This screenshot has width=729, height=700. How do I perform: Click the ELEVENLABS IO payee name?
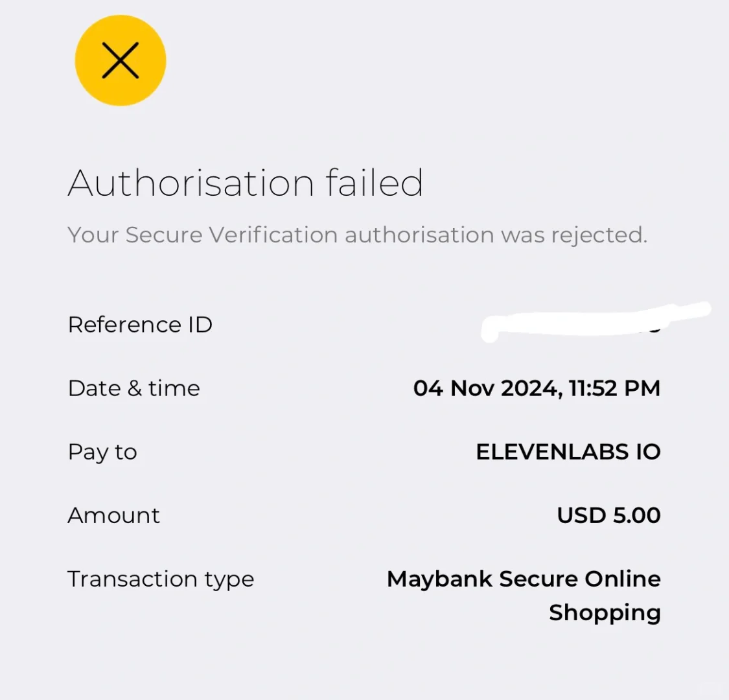click(568, 452)
